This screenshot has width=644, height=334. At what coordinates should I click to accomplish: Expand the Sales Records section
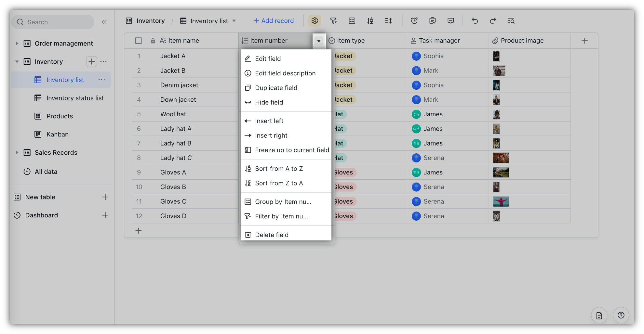point(17,152)
